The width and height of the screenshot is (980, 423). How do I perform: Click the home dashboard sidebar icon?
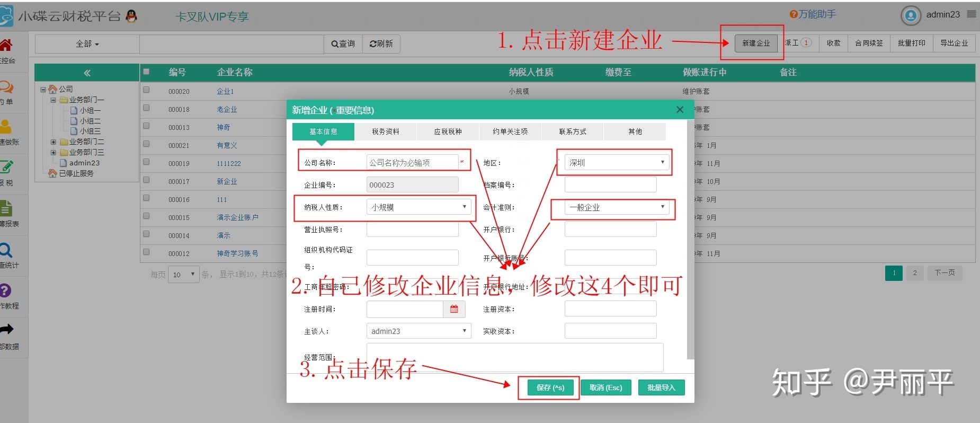pos(5,45)
